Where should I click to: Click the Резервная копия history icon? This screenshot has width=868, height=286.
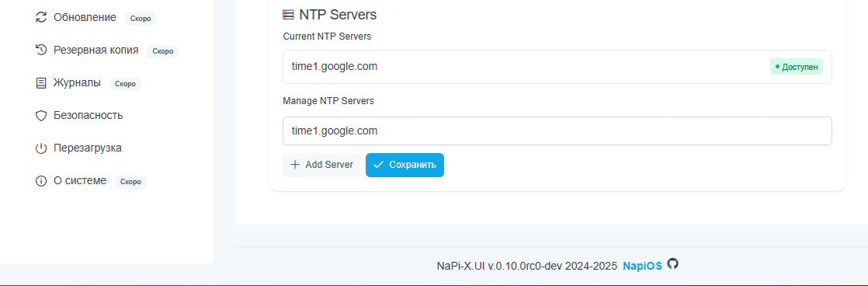click(x=41, y=51)
